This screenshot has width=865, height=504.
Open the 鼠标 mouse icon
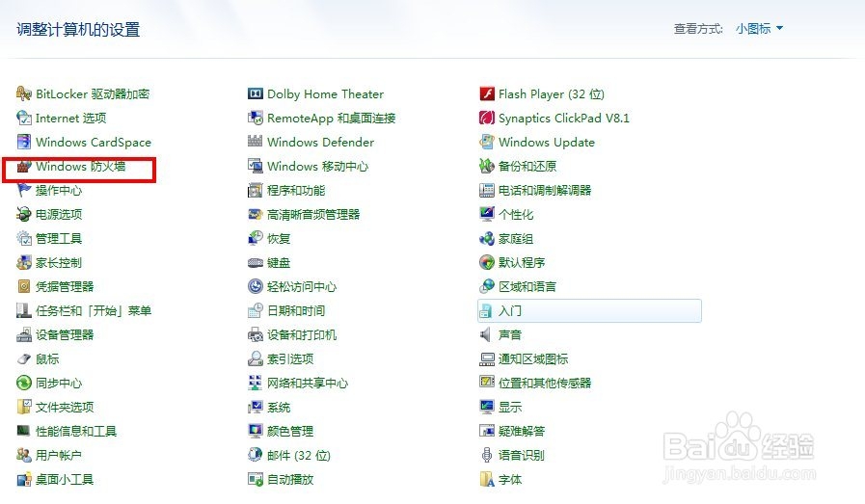pyautogui.click(x=24, y=359)
